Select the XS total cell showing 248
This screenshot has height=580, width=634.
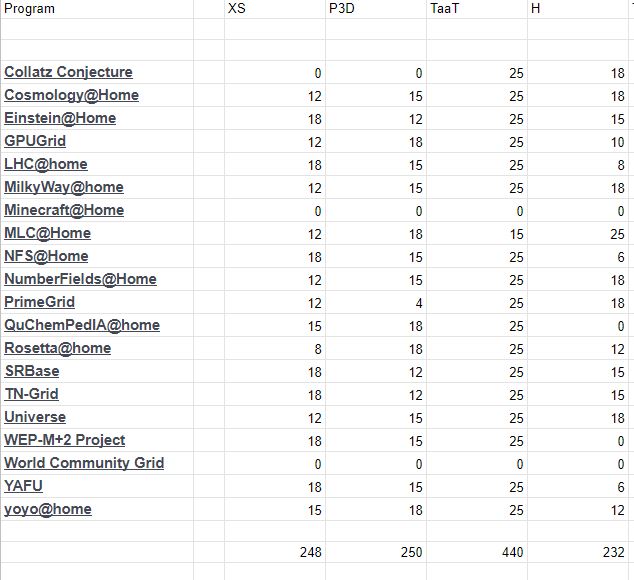point(309,552)
